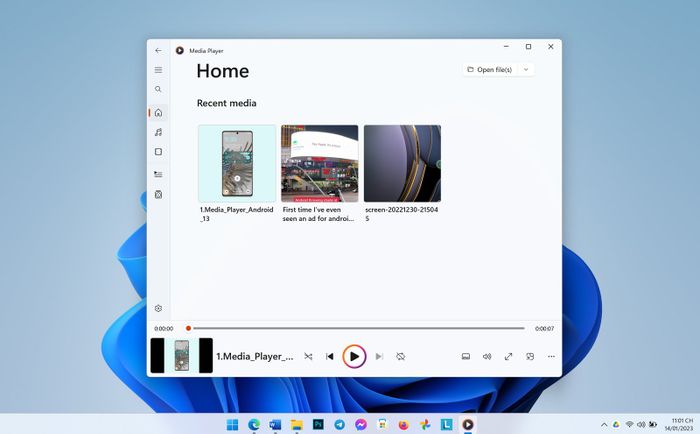
Task: Open the teal L app in the taskbar
Action: coord(446,425)
